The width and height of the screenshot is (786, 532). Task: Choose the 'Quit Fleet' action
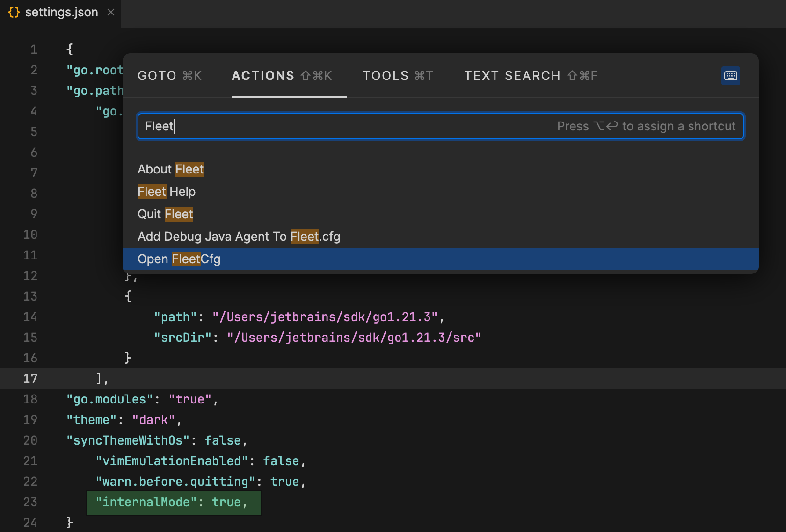click(165, 214)
